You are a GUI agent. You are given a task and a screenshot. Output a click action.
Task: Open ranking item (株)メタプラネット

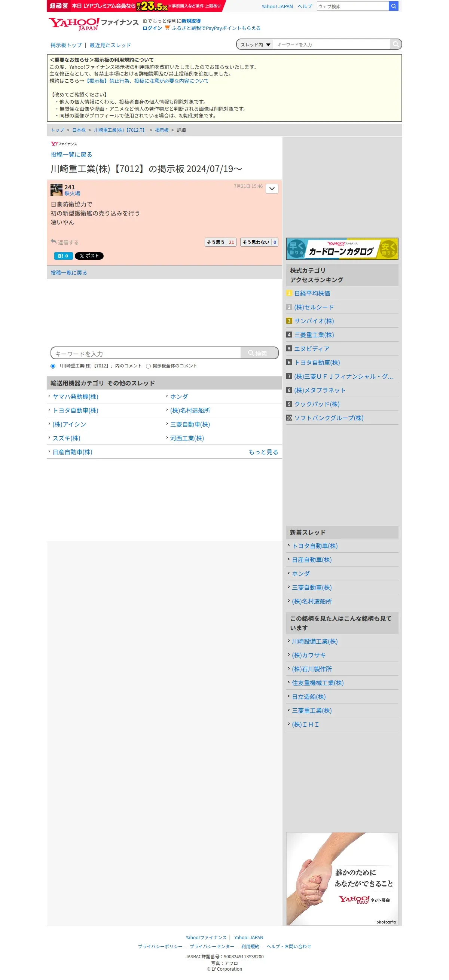pos(320,390)
